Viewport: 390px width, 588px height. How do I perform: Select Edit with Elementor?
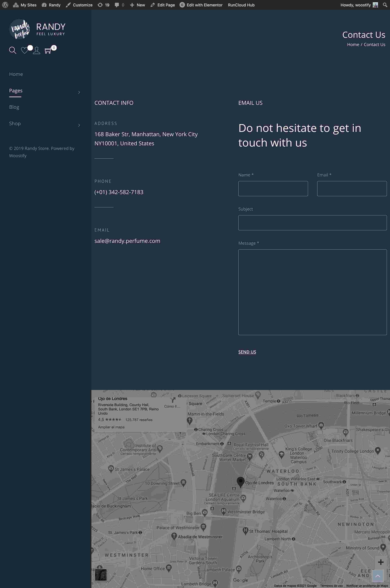click(201, 5)
